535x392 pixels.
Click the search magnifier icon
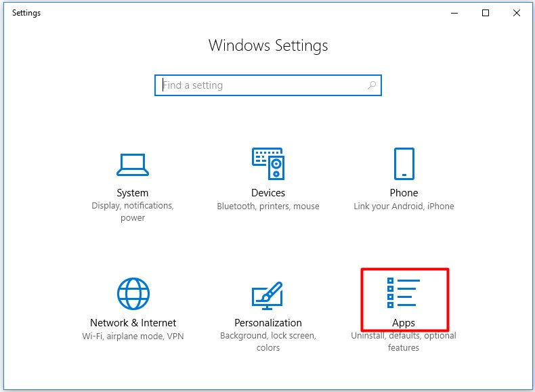point(372,85)
